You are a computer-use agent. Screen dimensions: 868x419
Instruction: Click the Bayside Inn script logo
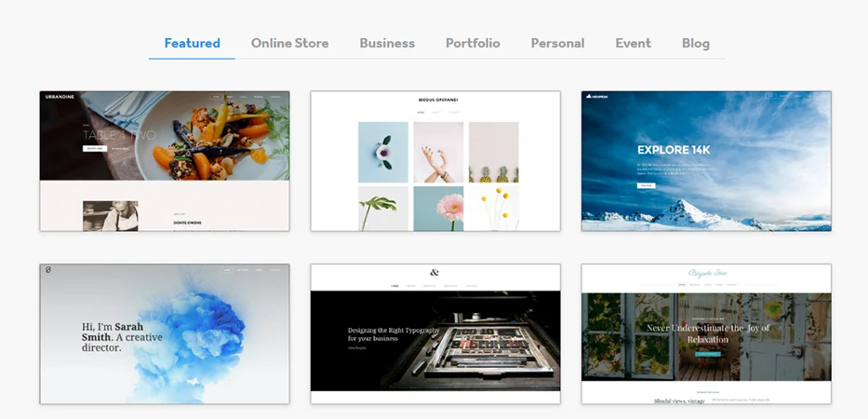(x=707, y=273)
